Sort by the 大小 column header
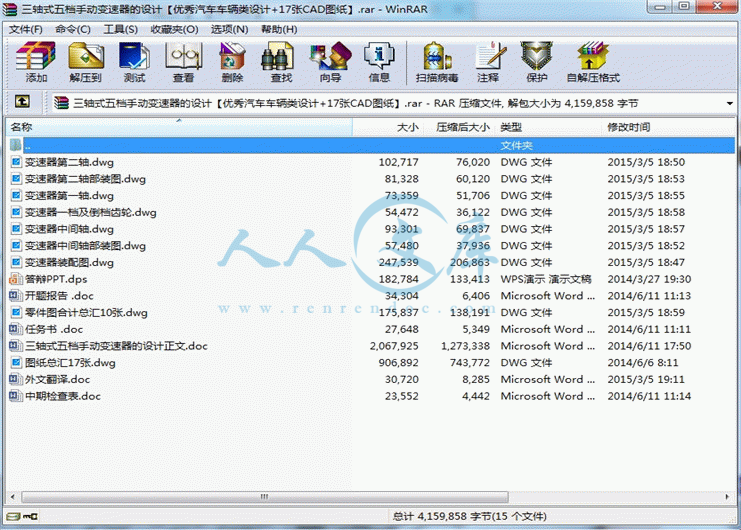The width and height of the screenshot is (741, 530). (388, 127)
